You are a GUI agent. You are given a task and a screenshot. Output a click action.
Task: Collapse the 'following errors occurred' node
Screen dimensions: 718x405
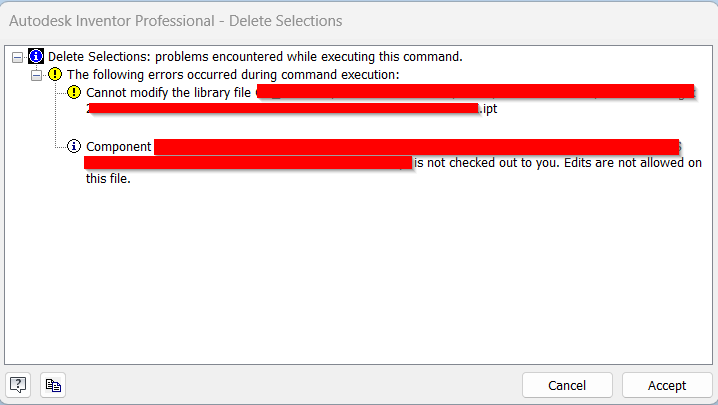[x=36, y=75]
